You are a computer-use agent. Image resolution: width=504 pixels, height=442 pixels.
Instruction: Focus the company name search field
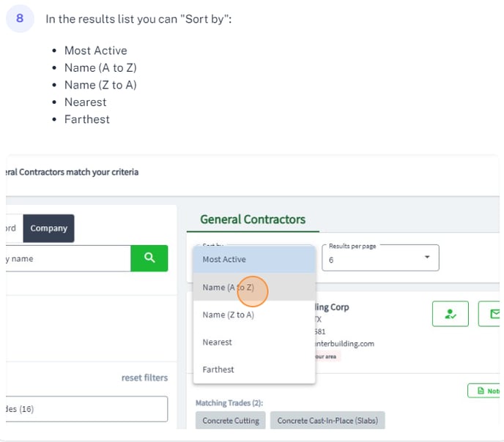click(x=68, y=258)
